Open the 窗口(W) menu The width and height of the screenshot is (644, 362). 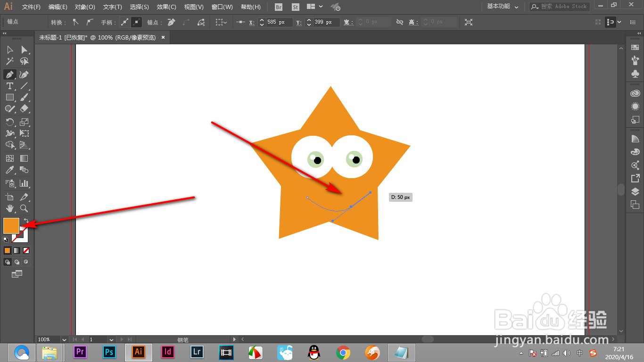pyautogui.click(x=222, y=7)
